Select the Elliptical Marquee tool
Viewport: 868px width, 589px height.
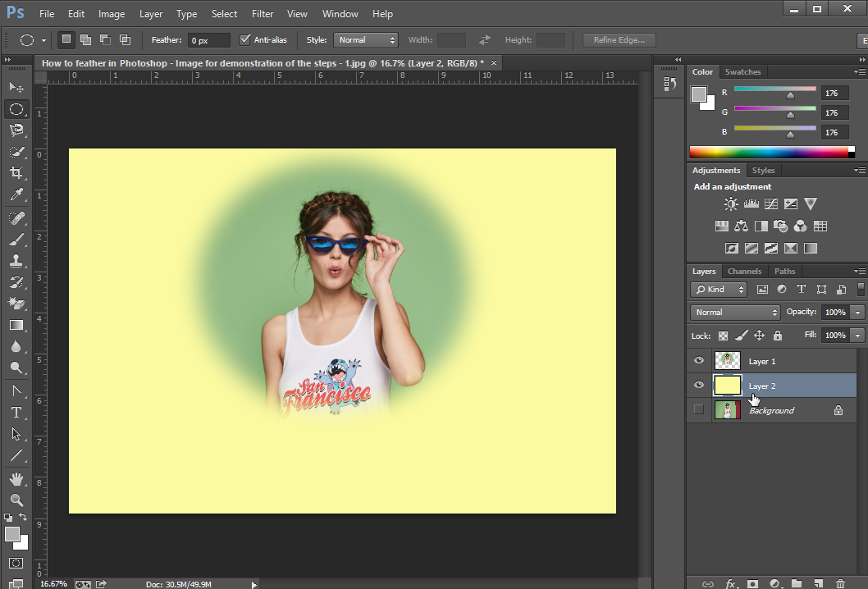[x=16, y=109]
